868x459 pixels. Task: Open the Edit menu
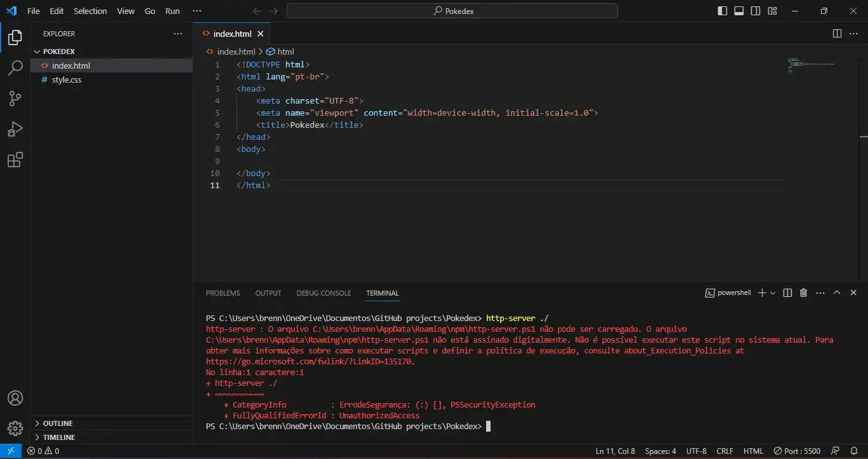(x=57, y=11)
